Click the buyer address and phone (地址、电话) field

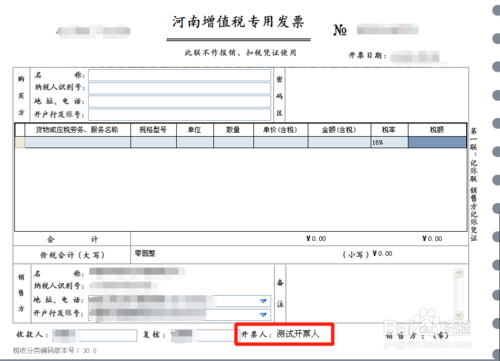(x=180, y=102)
